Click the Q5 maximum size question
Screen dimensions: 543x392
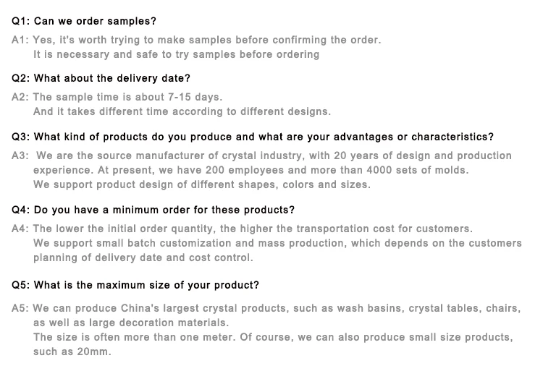click(135, 285)
